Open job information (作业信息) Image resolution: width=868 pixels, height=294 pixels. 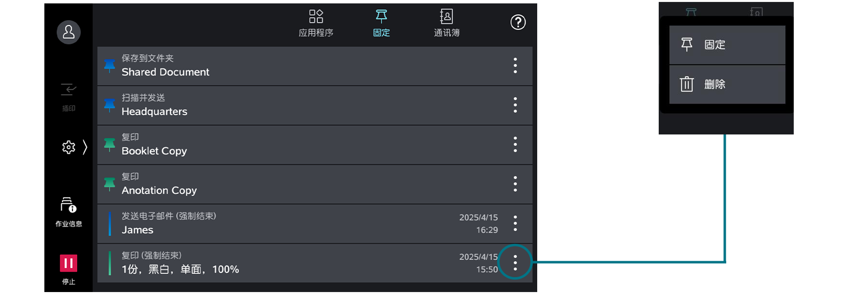tap(68, 211)
